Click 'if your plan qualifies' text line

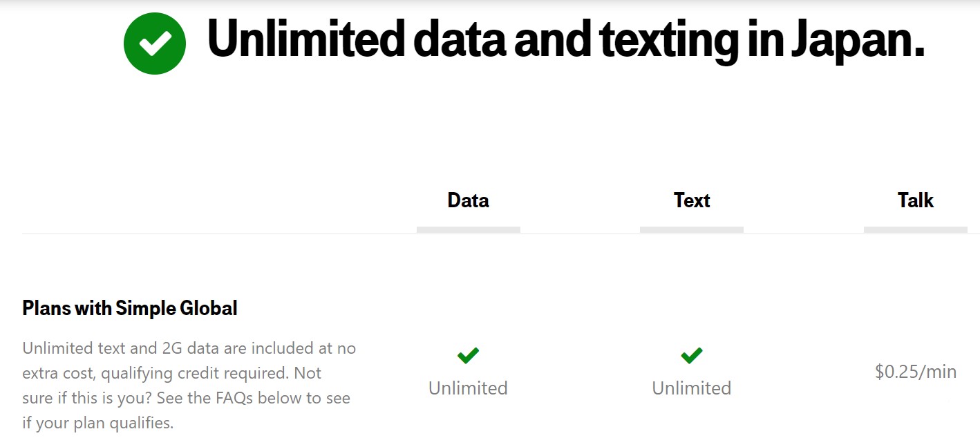click(97, 423)
